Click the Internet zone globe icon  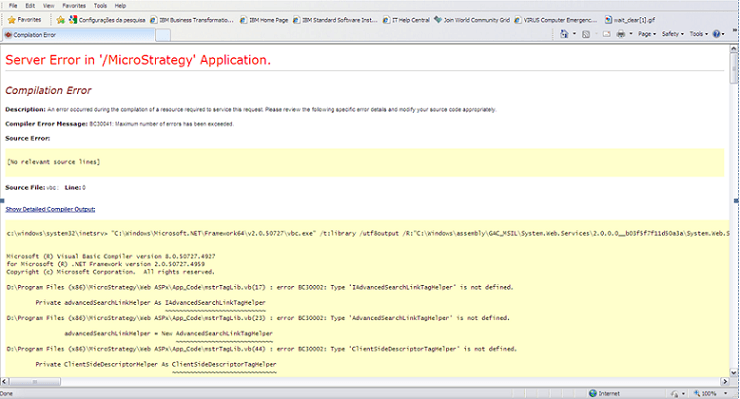pyautogui.click(x=593, y=393)
